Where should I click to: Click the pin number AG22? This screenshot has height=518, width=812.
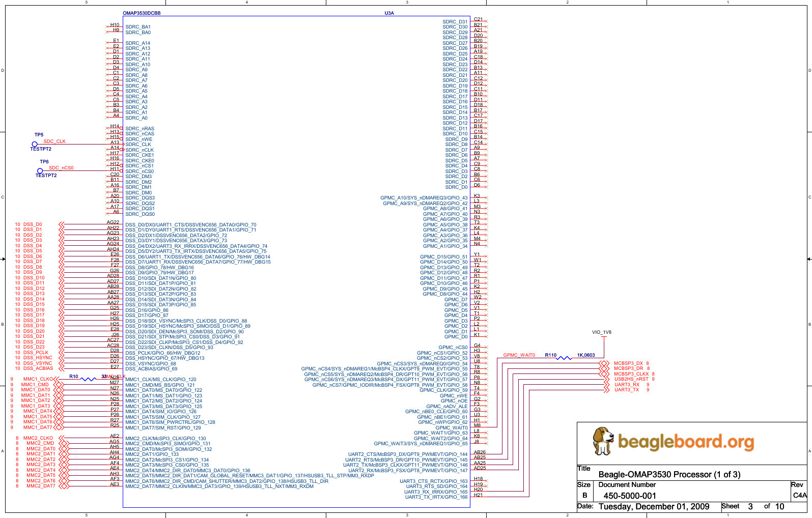113,222
